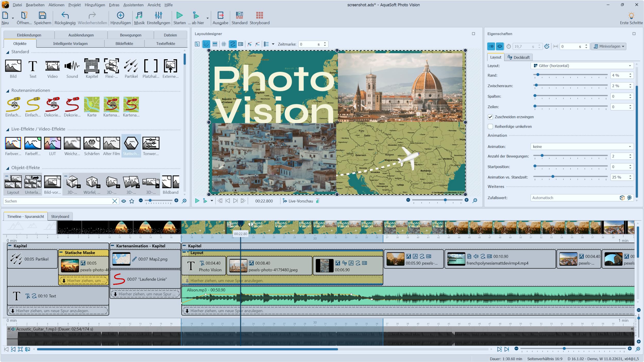The image size is (644, 362).
Task: Open the Bearbeiten menu
Action: pyautogui.click(x=35, y=5)
